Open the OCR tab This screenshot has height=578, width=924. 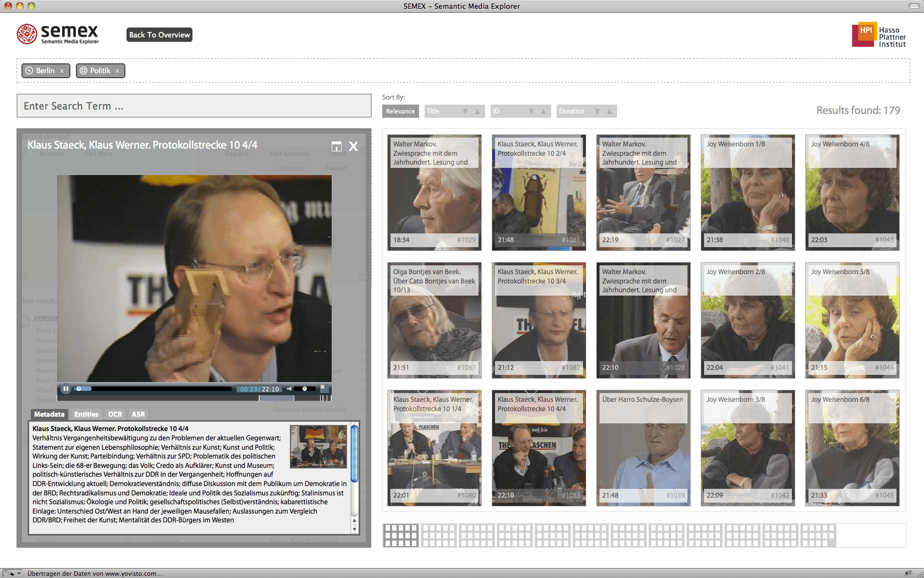click(x=115, y=415)
